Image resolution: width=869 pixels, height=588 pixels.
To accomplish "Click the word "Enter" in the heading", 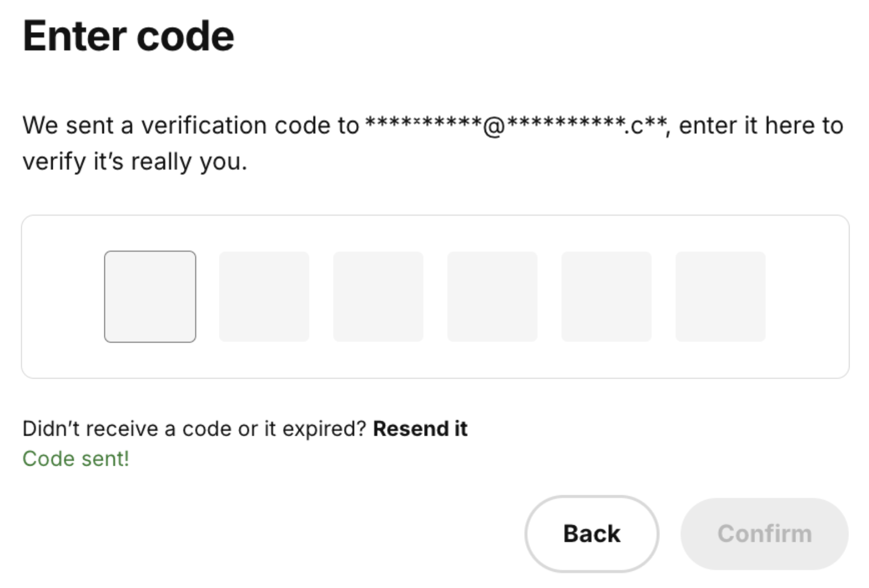I will (x=74, y=37).
